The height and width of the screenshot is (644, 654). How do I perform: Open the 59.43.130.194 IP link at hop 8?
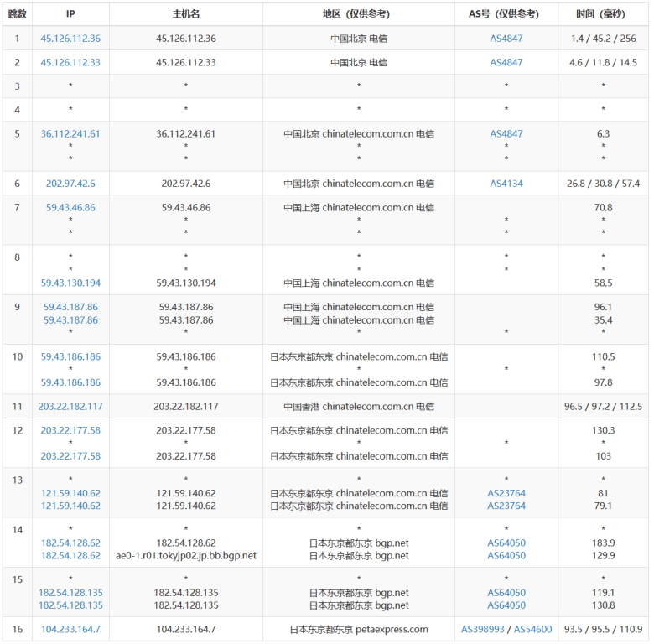click(x=70, y=283)
